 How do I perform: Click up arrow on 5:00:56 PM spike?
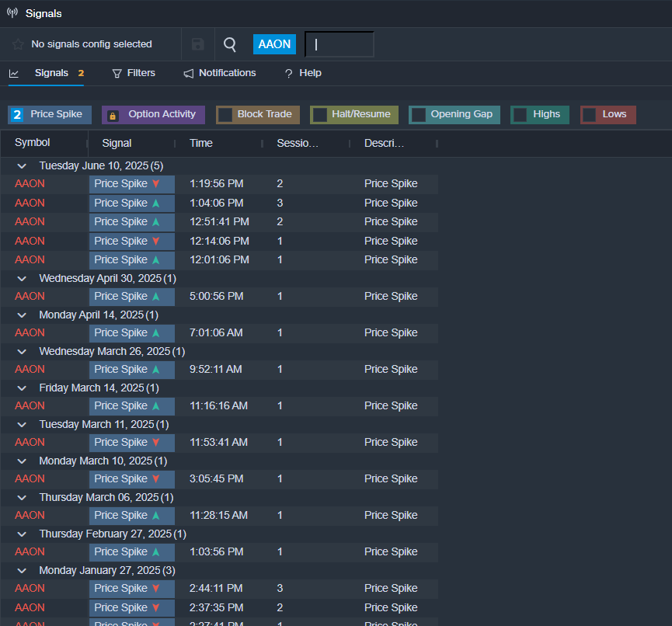pos(156,297)
